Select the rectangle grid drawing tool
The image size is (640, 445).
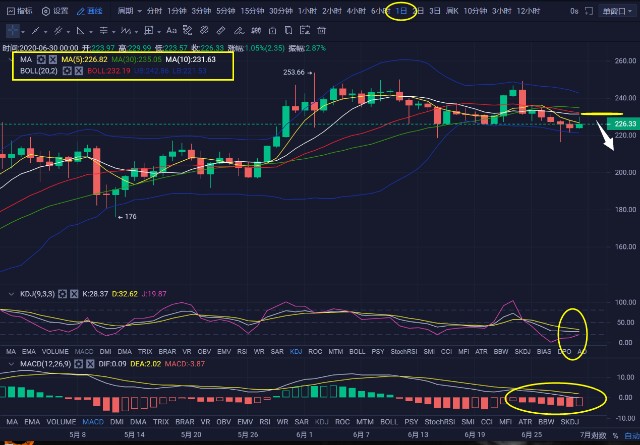149,31
